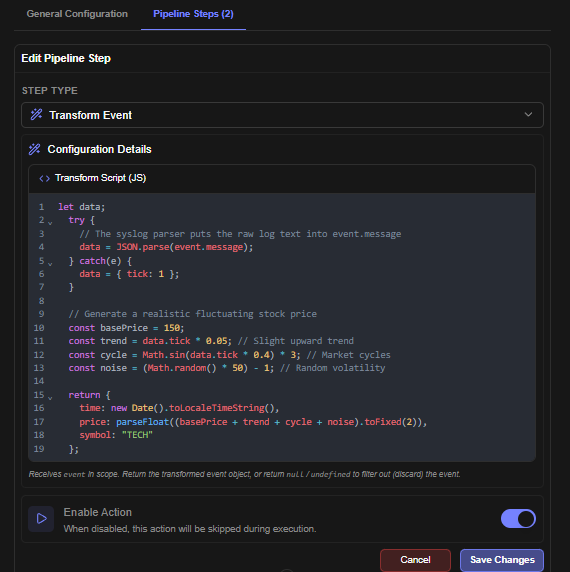Collapse the catch block fold arrow on line 5

click(50, 263)
